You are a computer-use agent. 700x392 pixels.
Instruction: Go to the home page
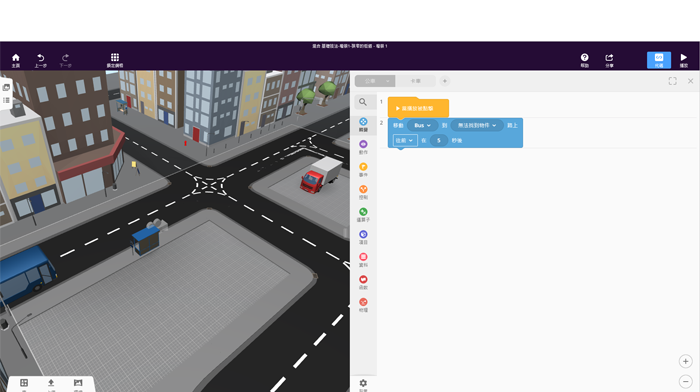(x=16, y=60)
